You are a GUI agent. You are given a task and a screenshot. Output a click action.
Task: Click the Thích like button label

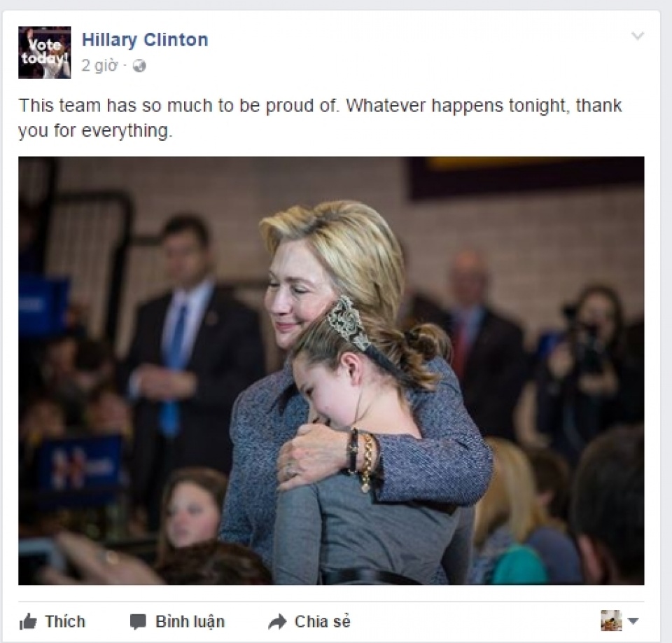tap(65, 621)
